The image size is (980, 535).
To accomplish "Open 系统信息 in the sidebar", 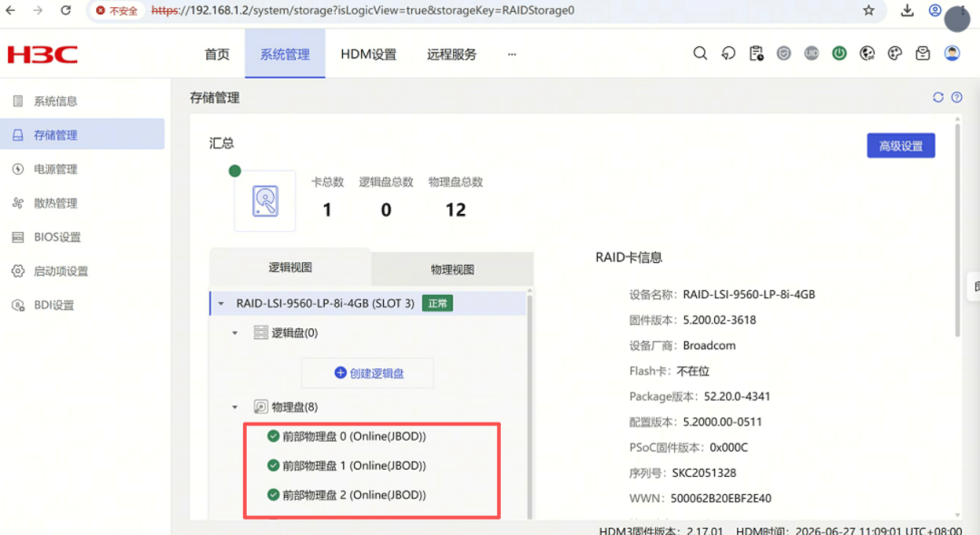I will point(83,102).
